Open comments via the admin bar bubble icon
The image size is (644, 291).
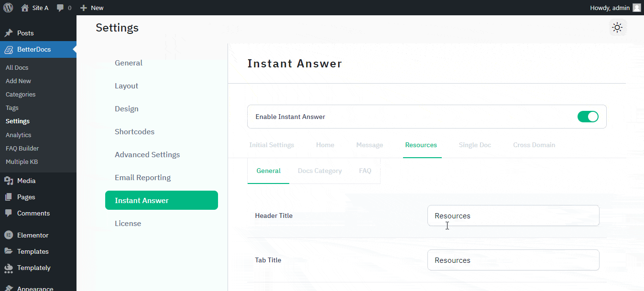coord(59,7)
